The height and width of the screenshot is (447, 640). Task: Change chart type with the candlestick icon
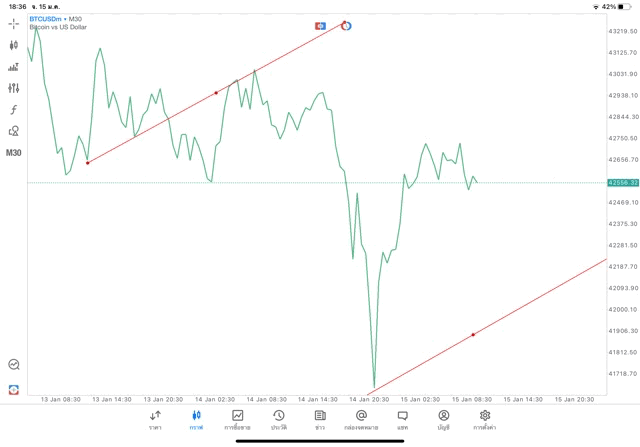point(14,45)
